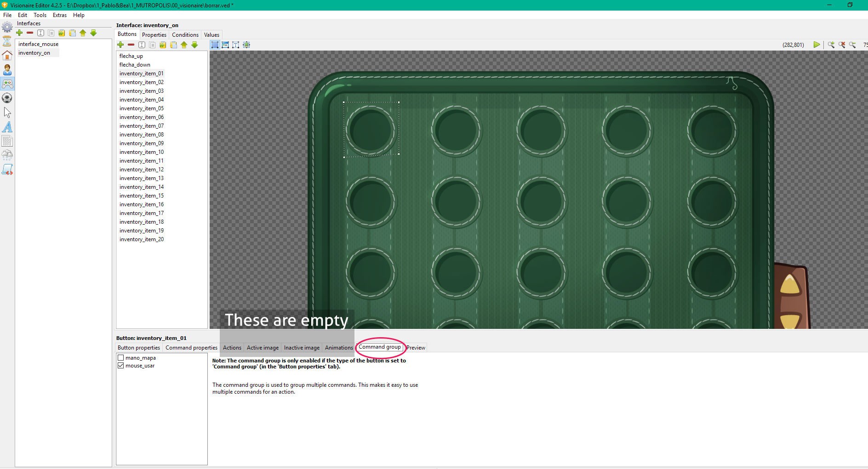Viewport: 868px width, 469px height.
Task: Open game settings via gear sidebar icon
Action: coord(7,27)
